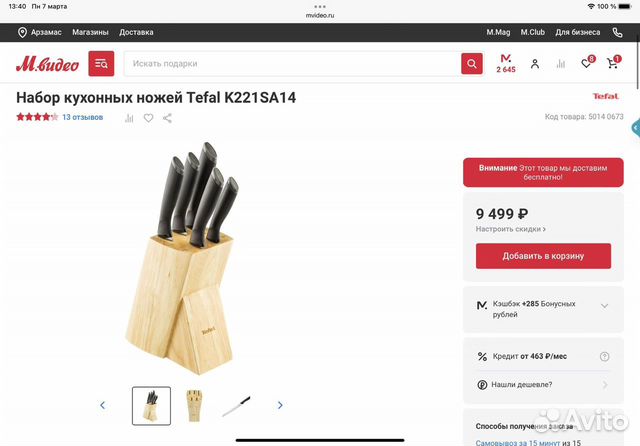This screenshot has width=640, height=446.
Task: Open 'Настроить скидки' dropdown link
Action: 511,229
